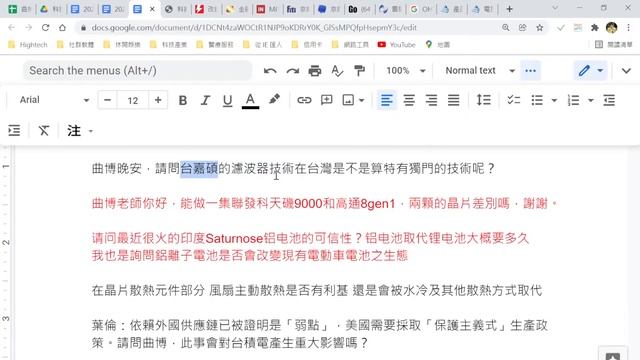Screen dimensions: 640x360
Task: Open a new browser tab
Action: (x=509, y=9)
